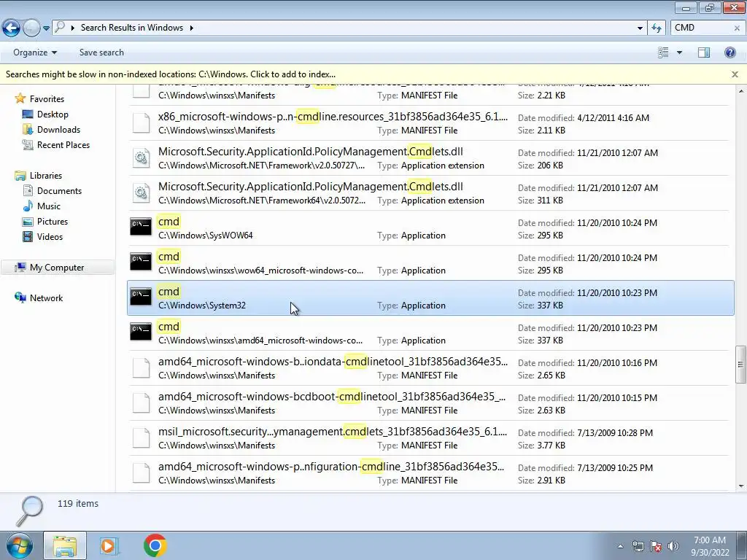Open Music library

[x=42, y=206]
